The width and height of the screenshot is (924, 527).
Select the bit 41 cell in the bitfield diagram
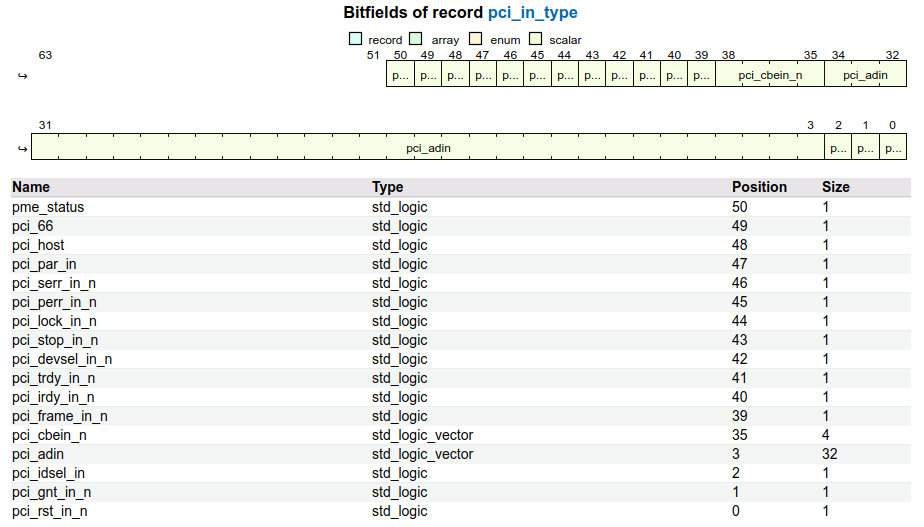pos(648,74)
